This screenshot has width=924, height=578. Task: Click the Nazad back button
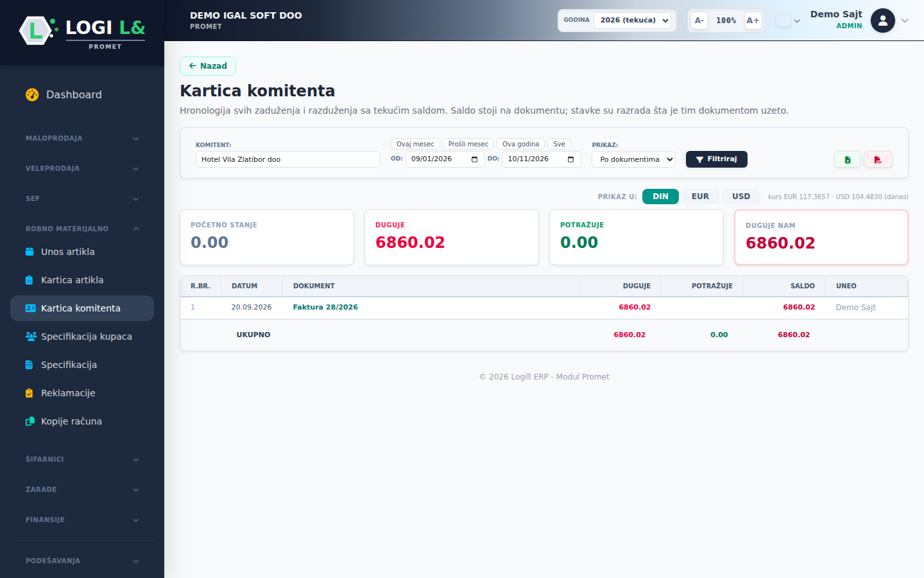click(208, 66)
